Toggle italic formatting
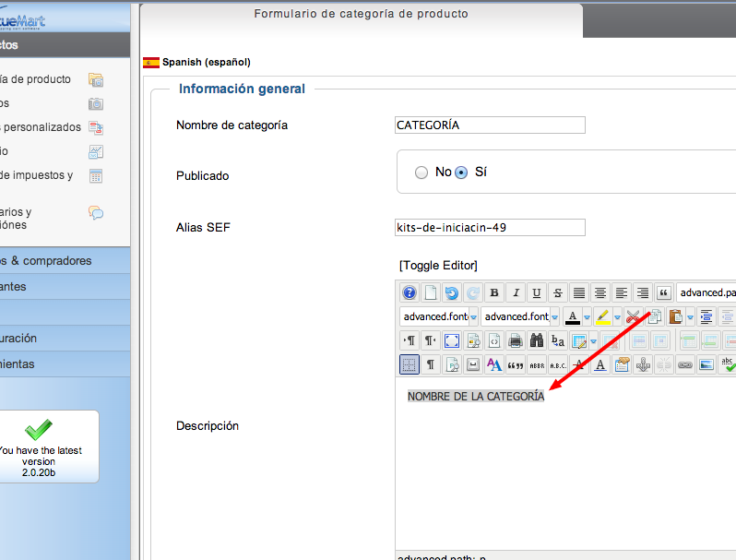Image resolution: width=736 pixels, height=560 pixels. point(516,292)
